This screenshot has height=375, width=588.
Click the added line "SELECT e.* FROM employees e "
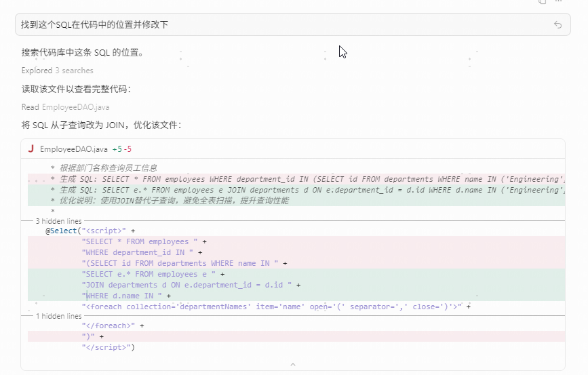296,274
